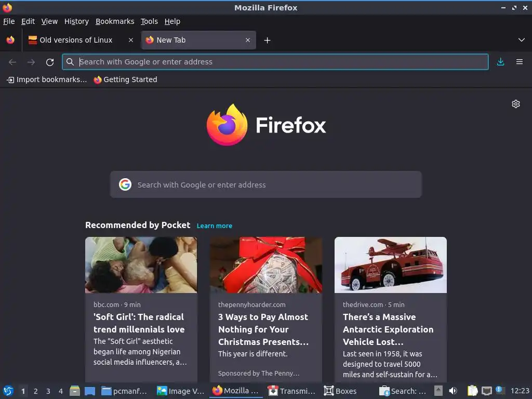Open the Downloads panel
532x399 pixels.
click(x=500, y=62)
